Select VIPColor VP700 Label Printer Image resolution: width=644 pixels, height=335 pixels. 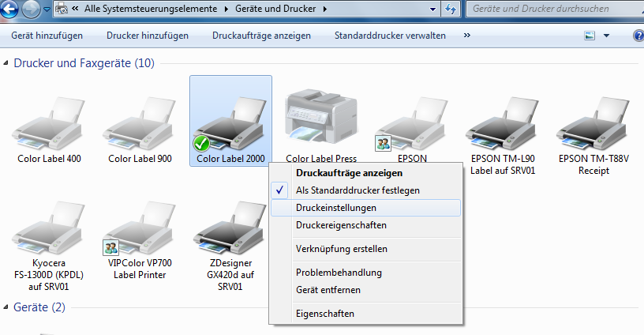[140, 240]
